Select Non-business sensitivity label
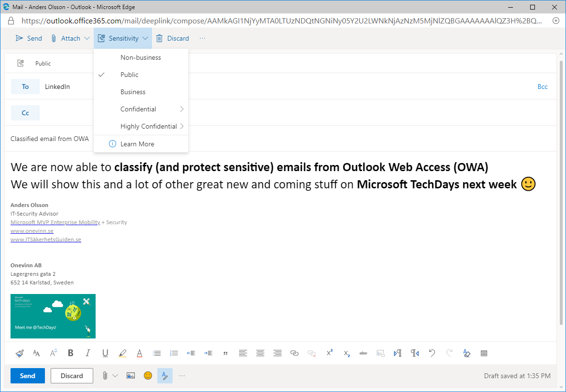The height and width of the screenshot is (392, 566). click(x=141, y=57)
